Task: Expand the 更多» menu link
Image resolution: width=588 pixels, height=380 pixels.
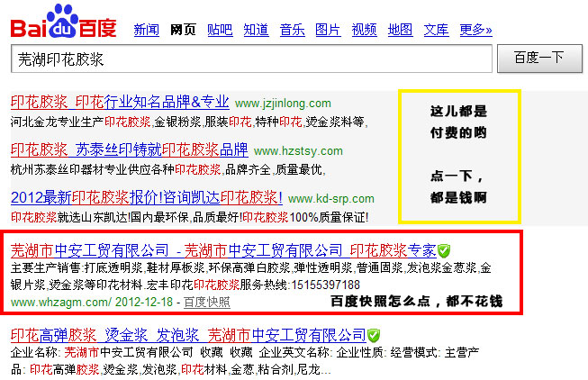Action: (x=475, y=30)
